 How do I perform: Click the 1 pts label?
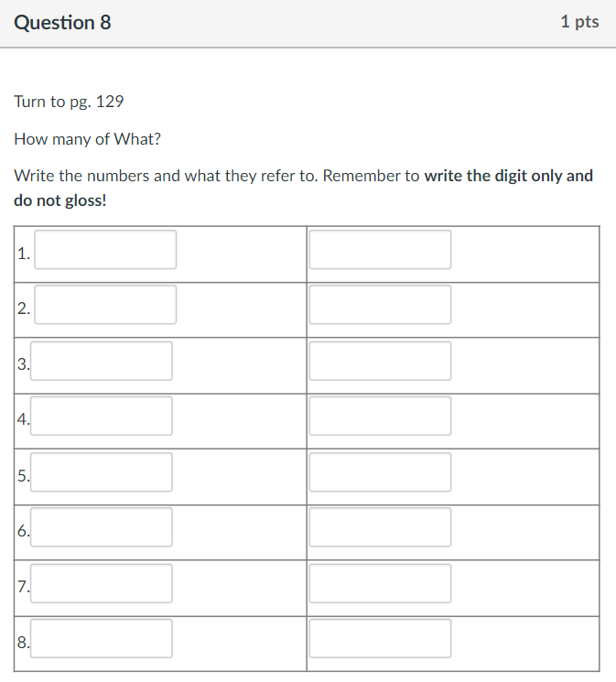pos(579,22)
